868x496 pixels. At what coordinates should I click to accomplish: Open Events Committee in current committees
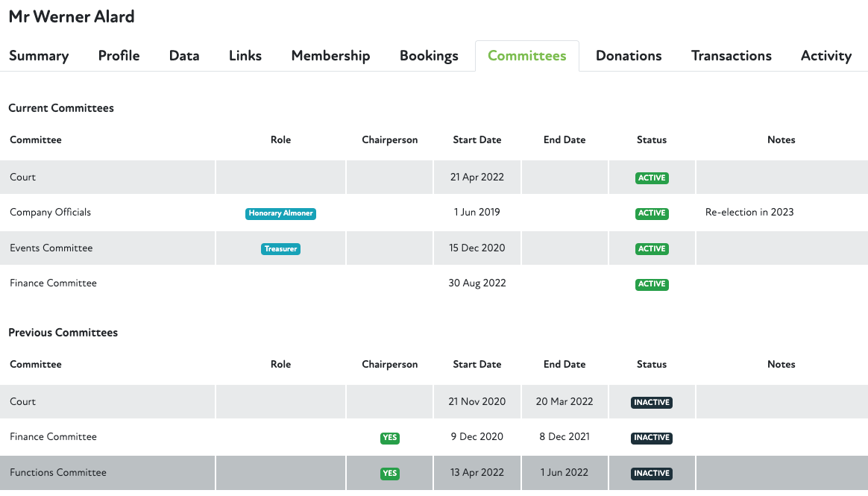(x=51, y=248)
